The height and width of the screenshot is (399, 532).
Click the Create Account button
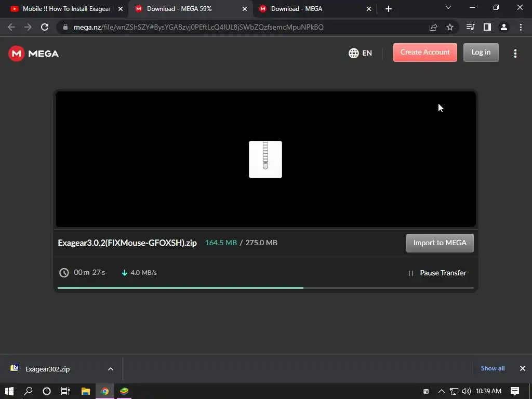[425, 52]
